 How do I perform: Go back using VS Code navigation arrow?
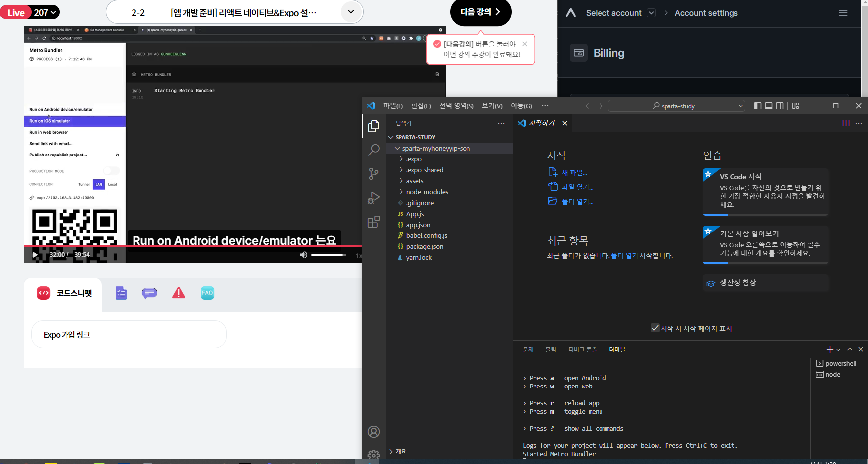pos(588,106)
